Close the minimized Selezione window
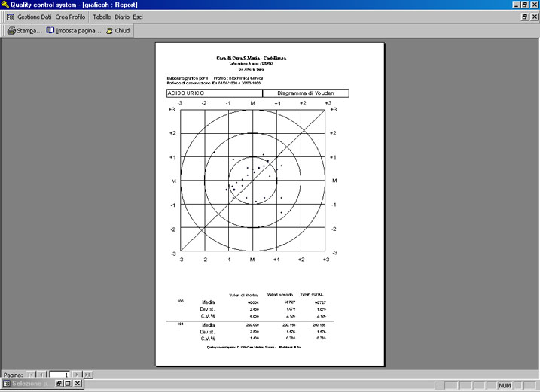Viewport: 540px width, 392px height. pyautogui.click(x=78, y=384)
